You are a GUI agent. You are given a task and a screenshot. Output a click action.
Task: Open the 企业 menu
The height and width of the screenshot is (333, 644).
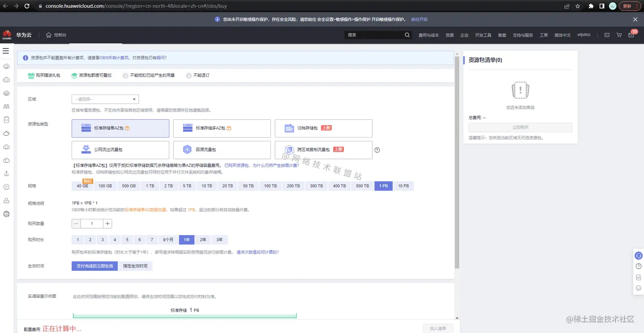pyautogui.click(x=464, y=35)
